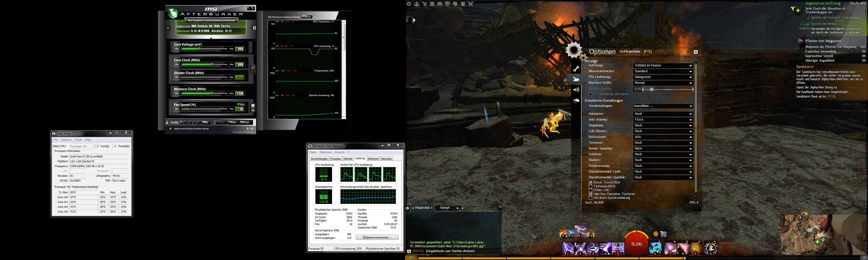The image size is (868, 260).
Task: Open the Auflösung dropdown
Action: pos(663,65)
